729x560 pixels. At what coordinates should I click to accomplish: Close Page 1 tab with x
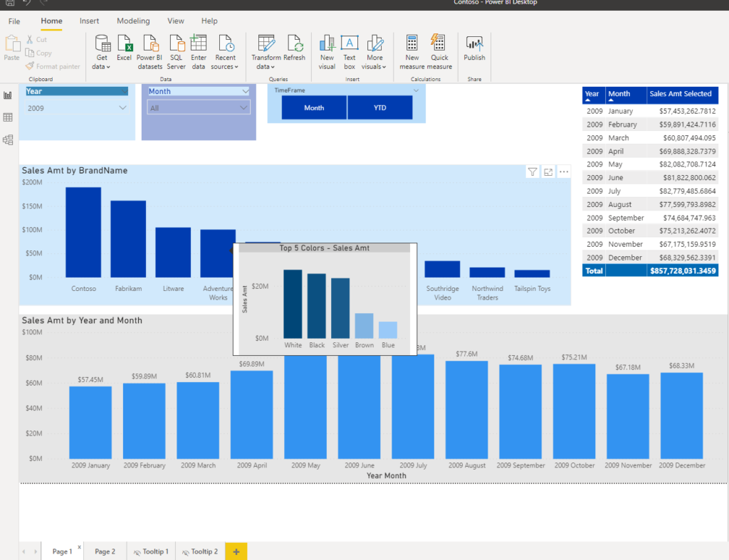(79, 547)
